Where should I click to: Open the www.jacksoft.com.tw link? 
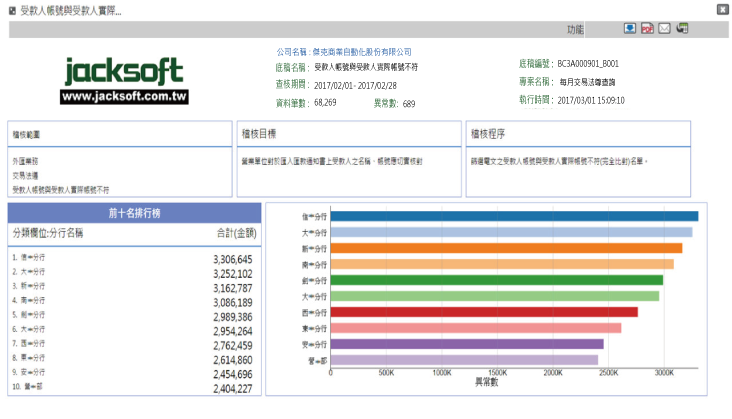pos(124,97)
